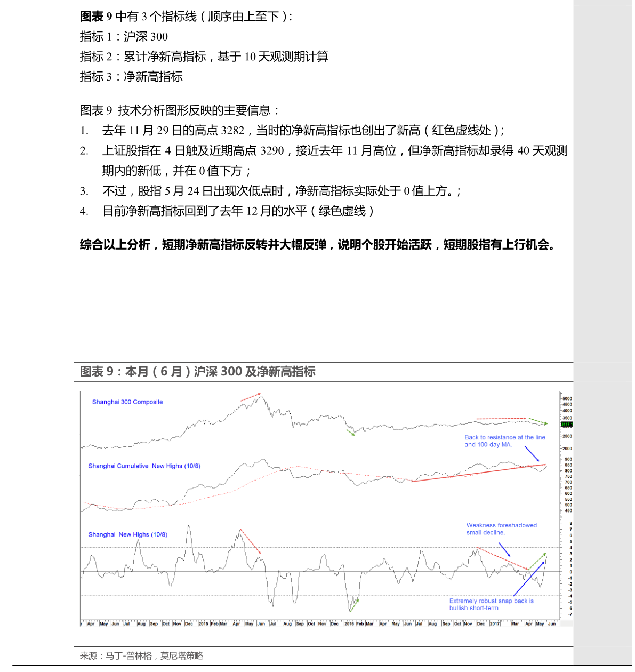
Task: Click the 'Extremely robust snap back' annotation
Action: pos(491,604)
